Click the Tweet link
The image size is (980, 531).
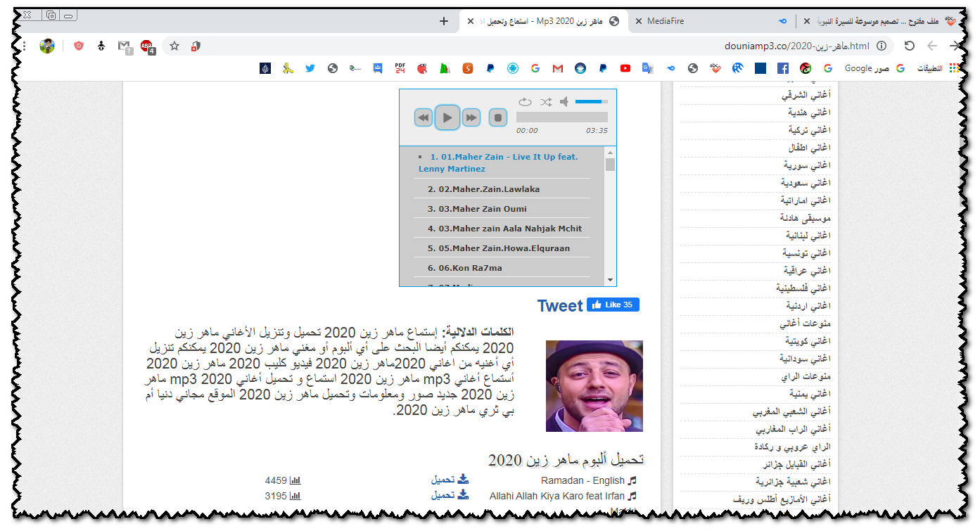click(x=560, y=306)
